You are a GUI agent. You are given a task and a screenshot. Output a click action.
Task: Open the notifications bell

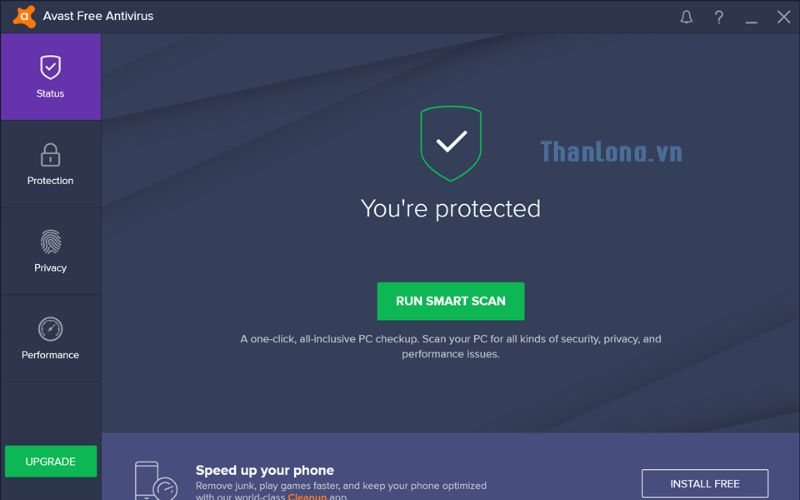click(686, 17)
